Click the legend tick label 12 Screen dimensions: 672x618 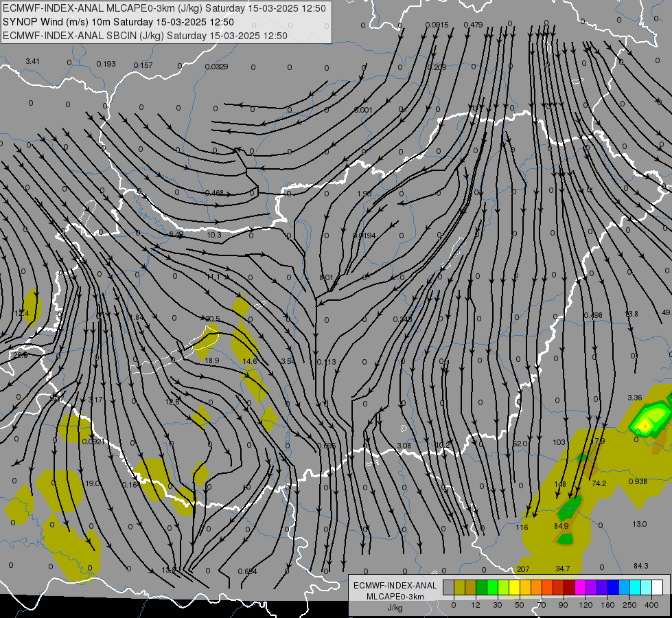476,605
